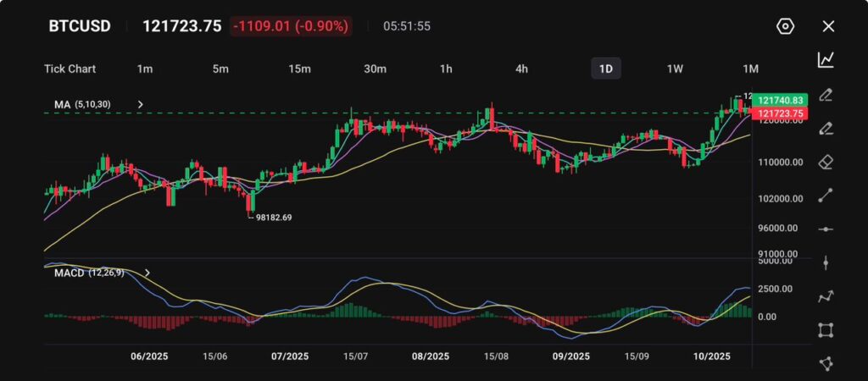This screenshot has width=868, height=381.
Task: Expand the MACD (12,26,9) indicator settings
Action: tap(147, 273)
